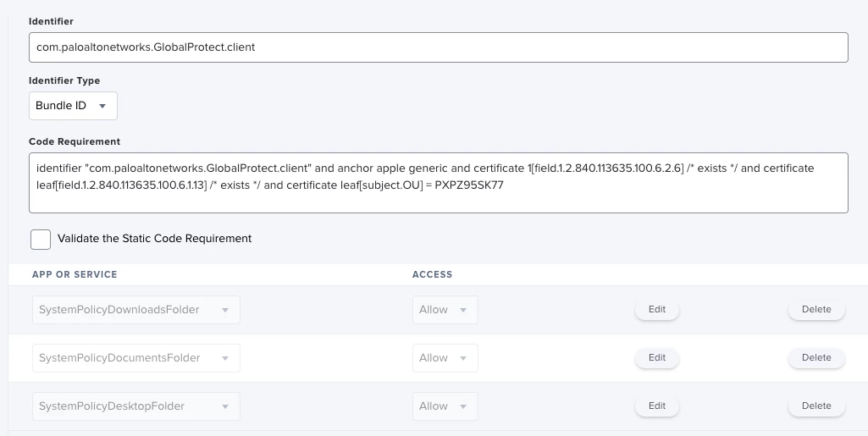Click the APP OR SERVICE column header

[75, 274]
